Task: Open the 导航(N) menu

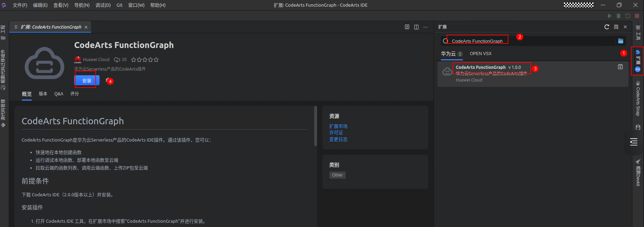Action: pyautogui.click(x=82, y=5)
